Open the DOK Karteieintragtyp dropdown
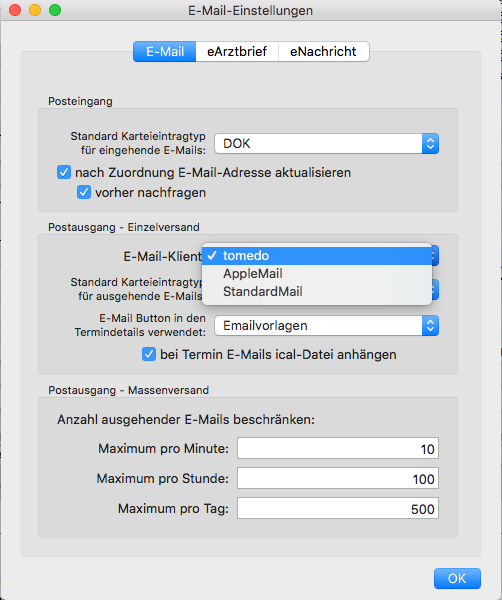 (326, 143)
